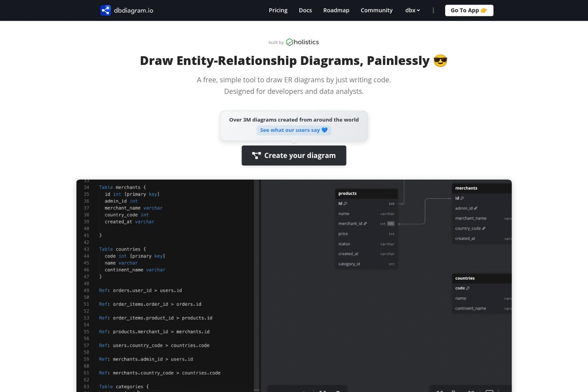588x392 pixels.
Task: Select the name row in products table
Action: tap(366, 213)
